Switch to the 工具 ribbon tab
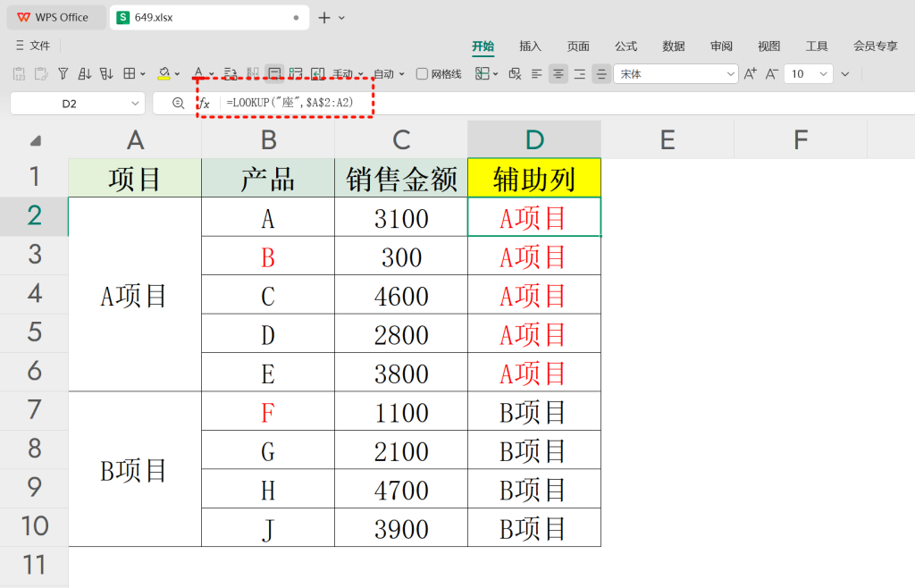 (x=817, y=46)
